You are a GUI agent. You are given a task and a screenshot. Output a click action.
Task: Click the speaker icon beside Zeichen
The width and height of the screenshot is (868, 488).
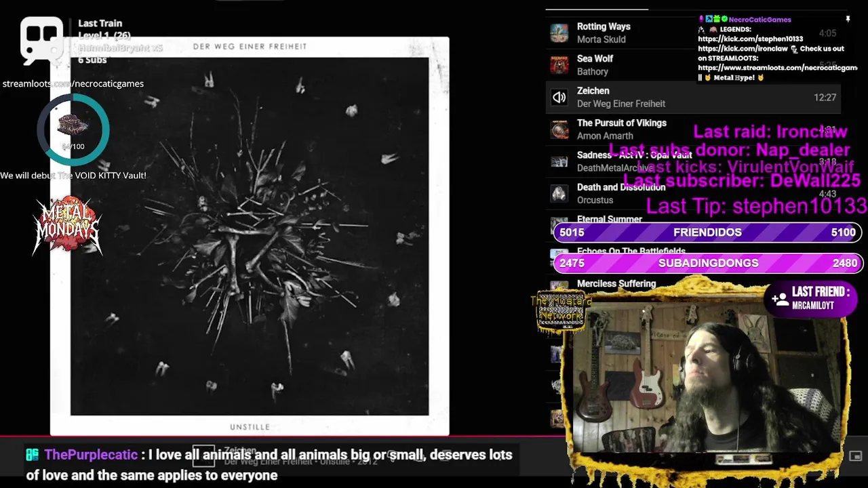point(559,98)
